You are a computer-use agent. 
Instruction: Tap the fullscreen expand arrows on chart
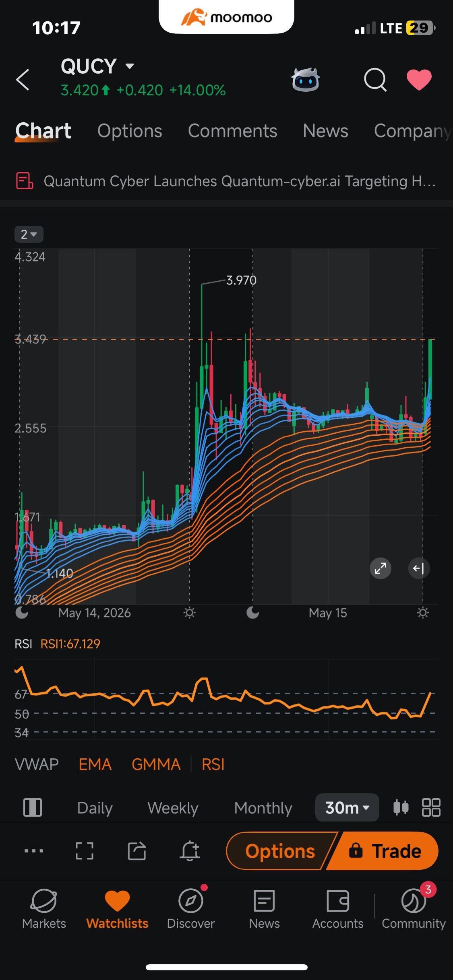(x=381, y=568)
